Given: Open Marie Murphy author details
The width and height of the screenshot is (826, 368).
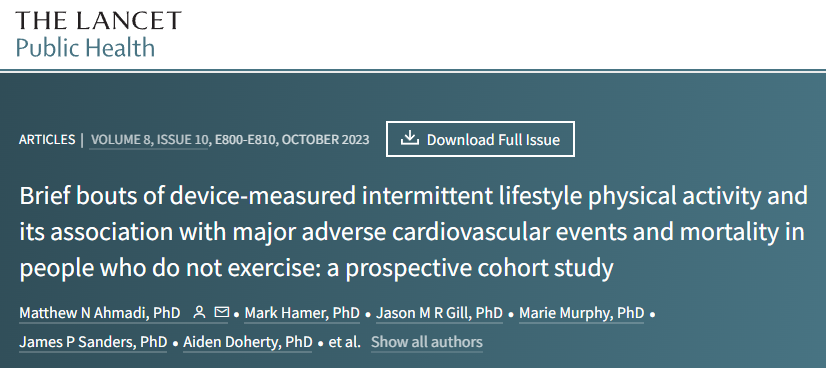Looking at the screenshot, I should [582, 313].
